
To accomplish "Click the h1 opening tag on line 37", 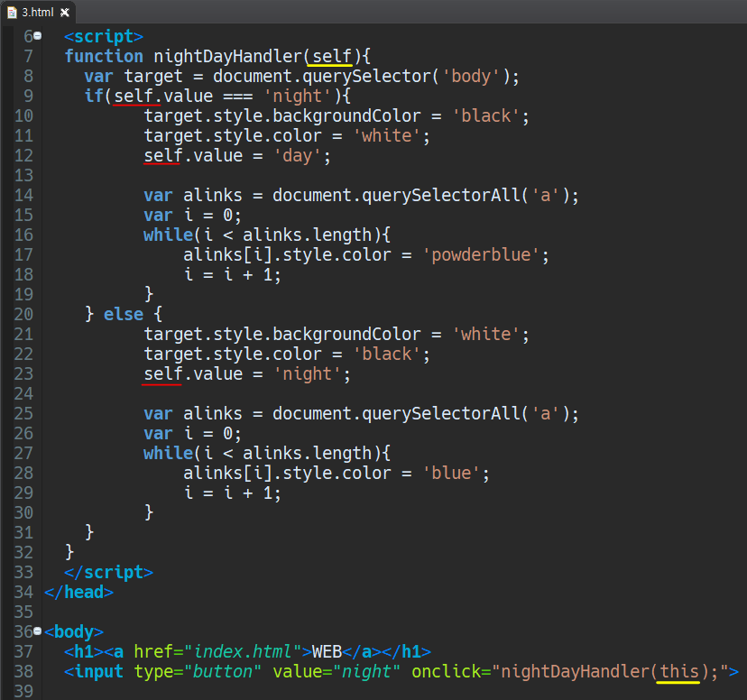I will (x=84, y=651).
